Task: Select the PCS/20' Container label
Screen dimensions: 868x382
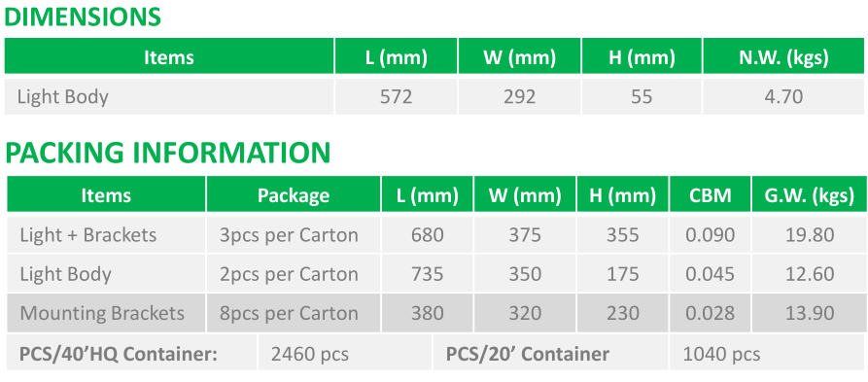Action: point(528,354)
